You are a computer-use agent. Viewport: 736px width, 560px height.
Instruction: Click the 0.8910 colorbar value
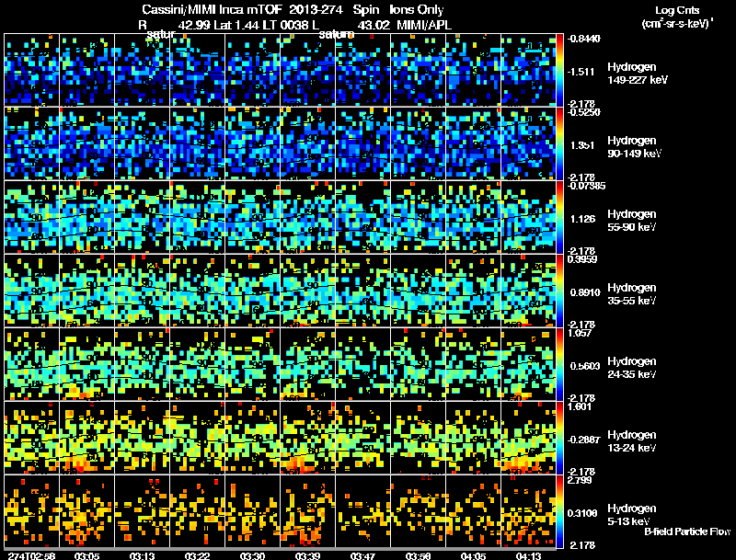585,292
